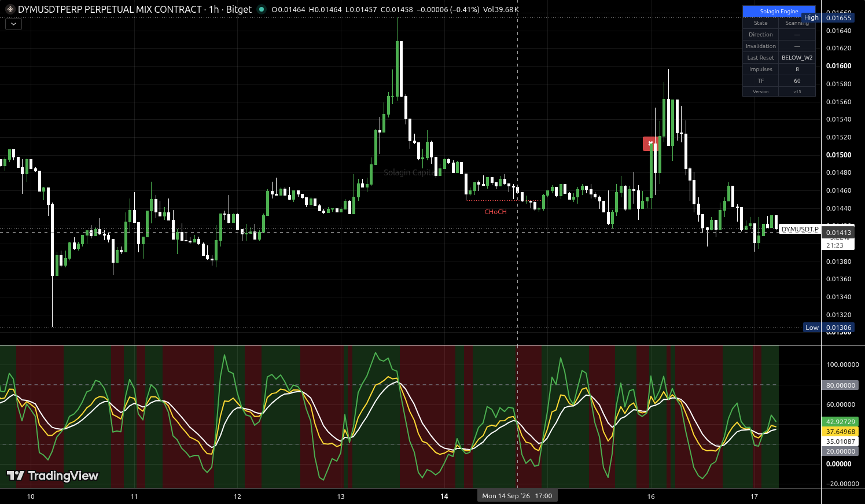The image size is (865, 504).
Task: Click the −0.00006 (−0.41%) change value
Action: 448,10
